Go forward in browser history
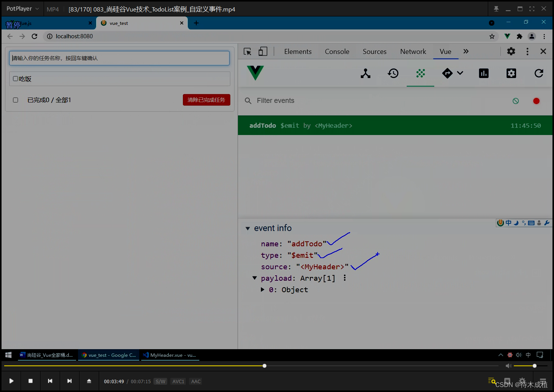Image resolution: width=554 pixels, height=392 pixels. [22, 36]
